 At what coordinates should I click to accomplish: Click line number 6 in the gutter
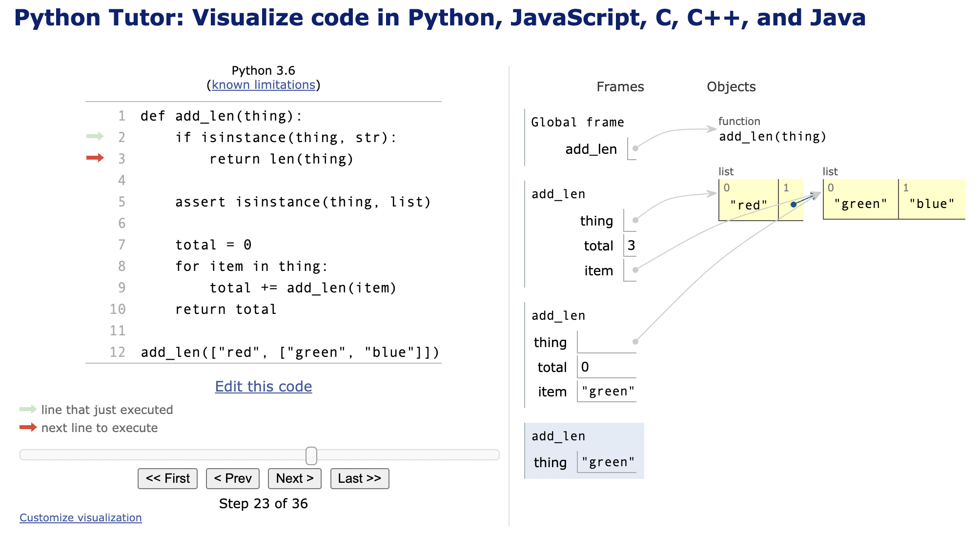(x=122, y=224)
